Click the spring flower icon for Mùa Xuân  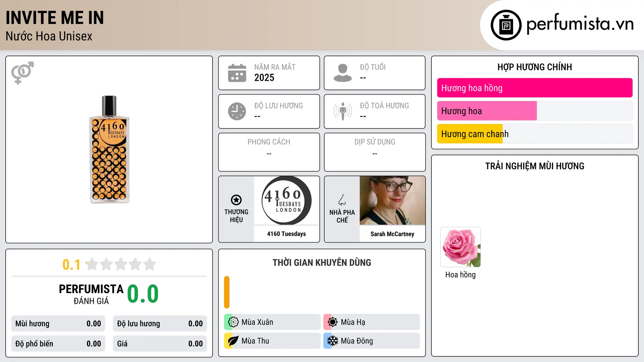point(233,322)
